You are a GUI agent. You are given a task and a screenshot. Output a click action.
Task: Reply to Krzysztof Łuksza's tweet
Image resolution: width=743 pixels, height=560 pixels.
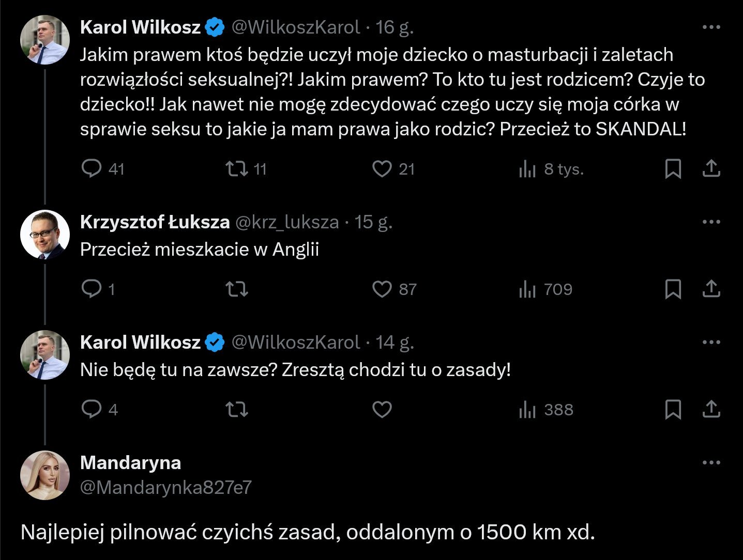tap(92, 289)
